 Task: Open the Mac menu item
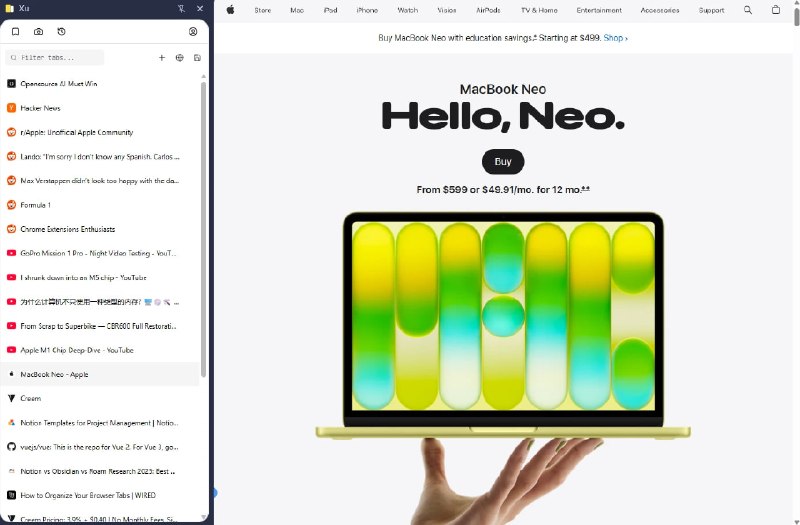point(297,10)
